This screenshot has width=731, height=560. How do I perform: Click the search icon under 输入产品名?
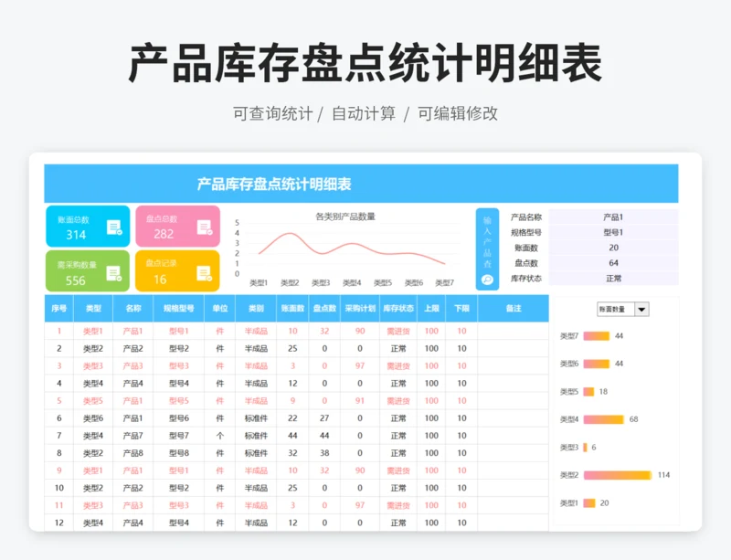tap(487, 280)
